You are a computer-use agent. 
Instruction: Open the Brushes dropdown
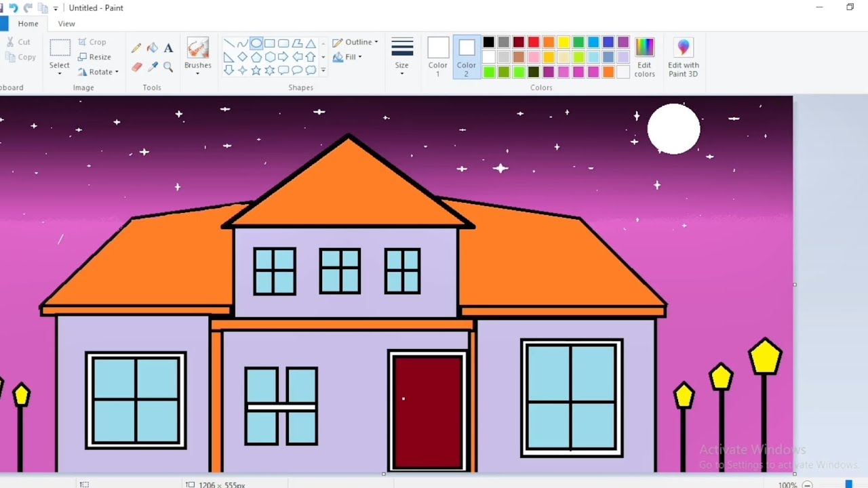(197, 73)
